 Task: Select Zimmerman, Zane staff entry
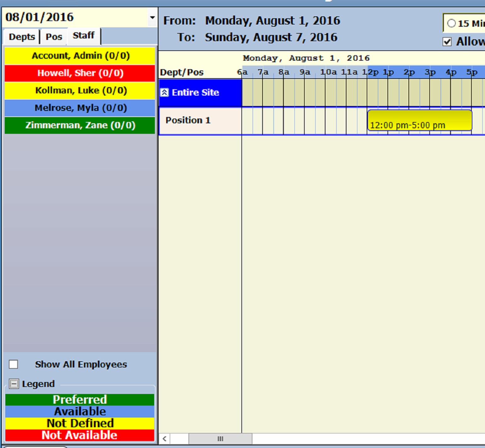80,125
